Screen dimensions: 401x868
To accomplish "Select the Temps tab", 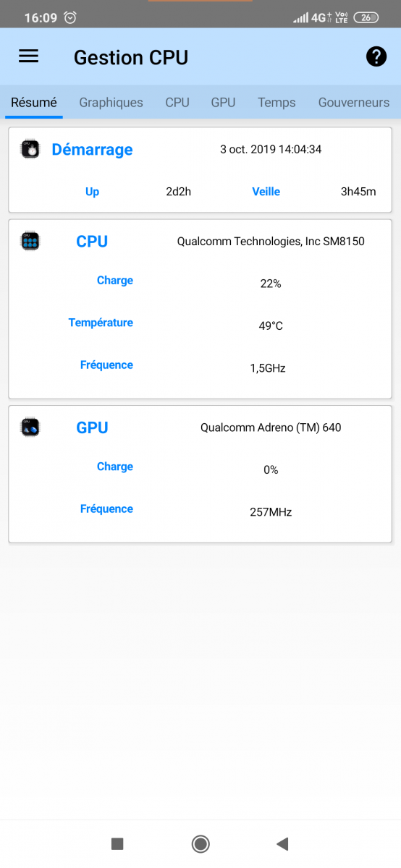I will click(277, 103).
